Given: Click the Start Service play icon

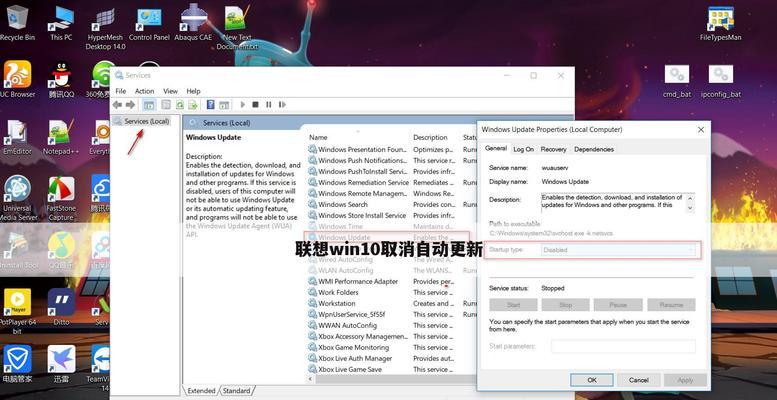Looking at the screenshot, I should point(243,105).
